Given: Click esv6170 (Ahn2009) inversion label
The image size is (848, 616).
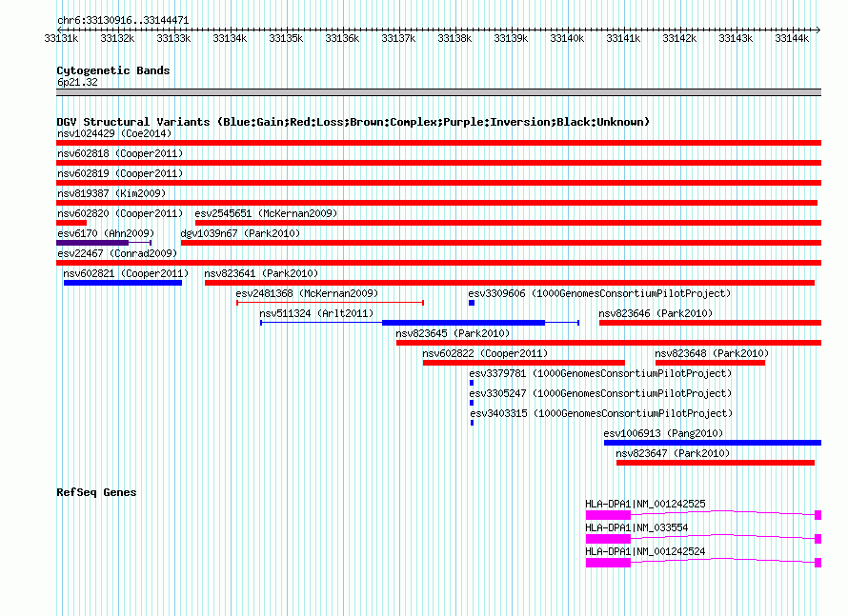Looking at the screenshot, I should pyautogui.click(x=106, y=233).
